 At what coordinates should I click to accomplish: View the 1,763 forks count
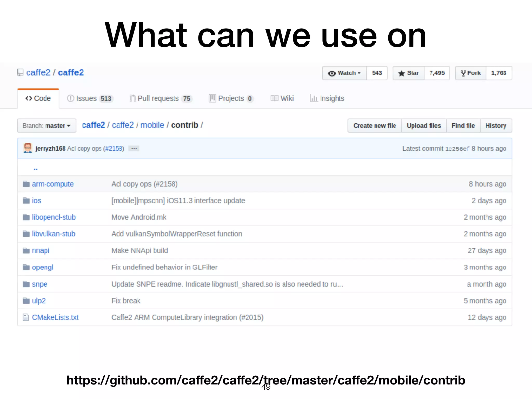point(499,73)
